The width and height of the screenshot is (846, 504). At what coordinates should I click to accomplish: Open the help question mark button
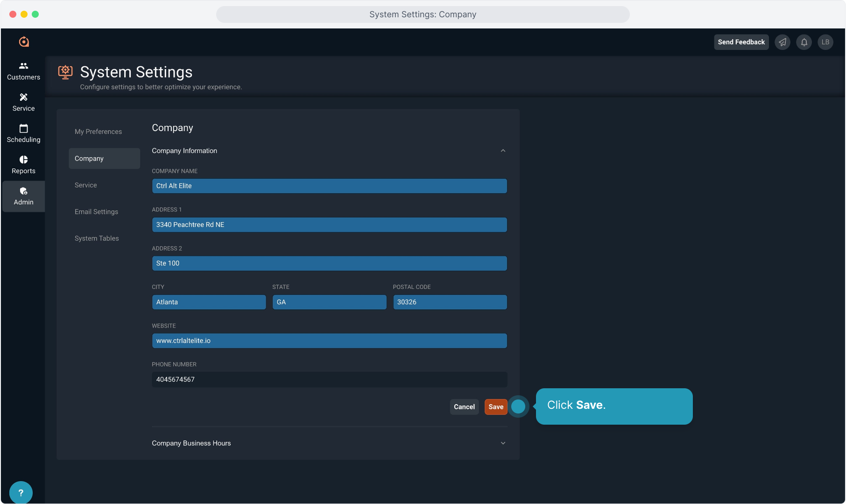[x=21, y=492]
